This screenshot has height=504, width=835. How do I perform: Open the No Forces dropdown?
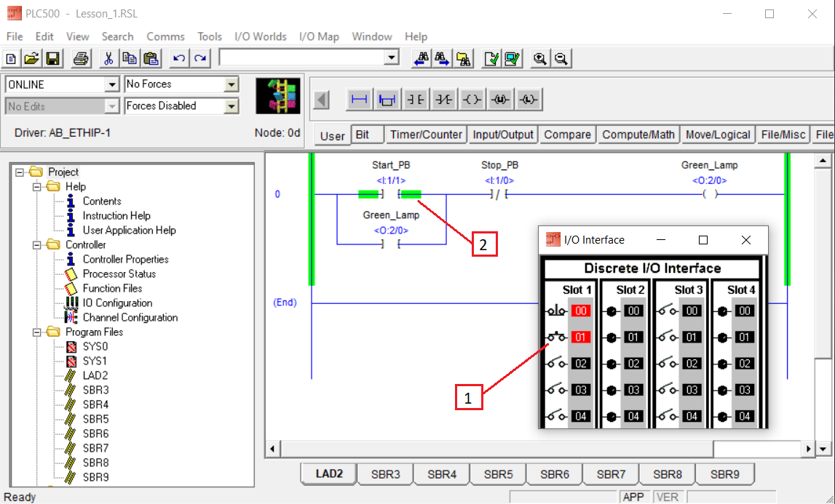pyautogui.click(x=231, y=84)
